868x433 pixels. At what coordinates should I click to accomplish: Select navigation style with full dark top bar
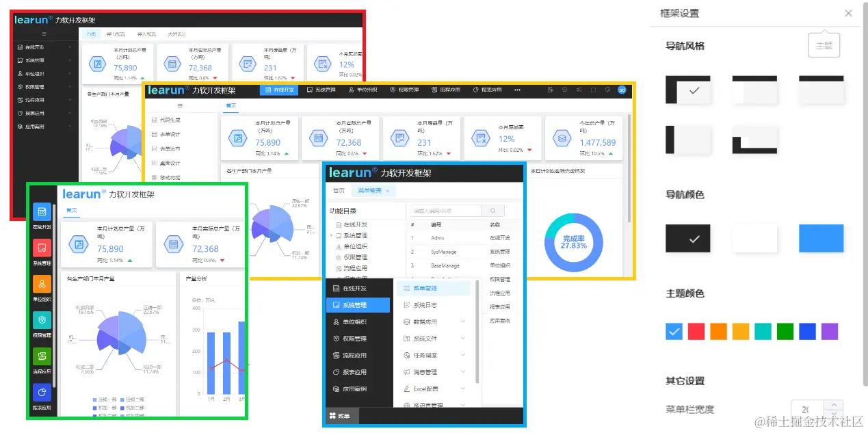[821, 90]
